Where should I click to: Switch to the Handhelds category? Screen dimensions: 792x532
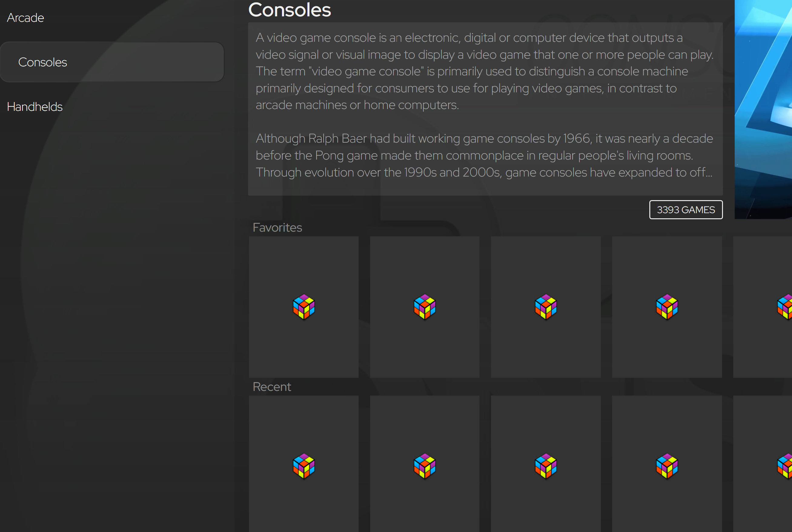[35, 107]
